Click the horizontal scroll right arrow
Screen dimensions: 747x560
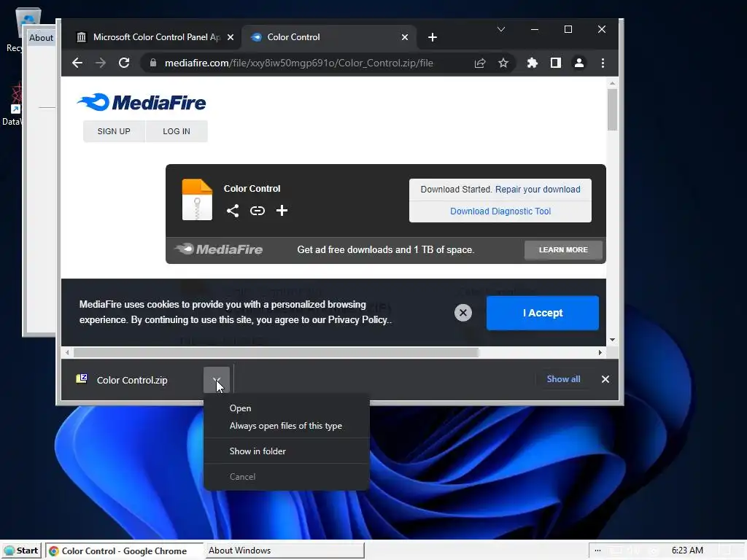[600, 352]
